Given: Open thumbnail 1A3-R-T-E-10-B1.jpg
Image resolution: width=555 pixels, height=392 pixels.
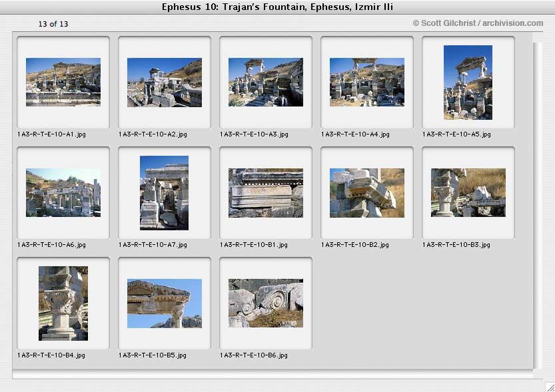Looking at the screenshot, I should pos(266,192).
